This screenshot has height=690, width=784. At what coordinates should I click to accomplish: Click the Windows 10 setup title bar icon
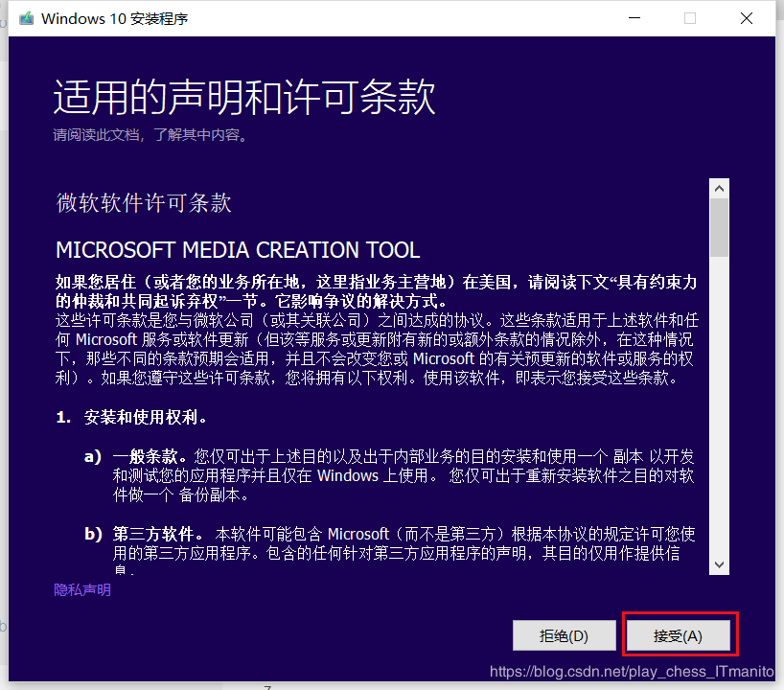point(26,18)
